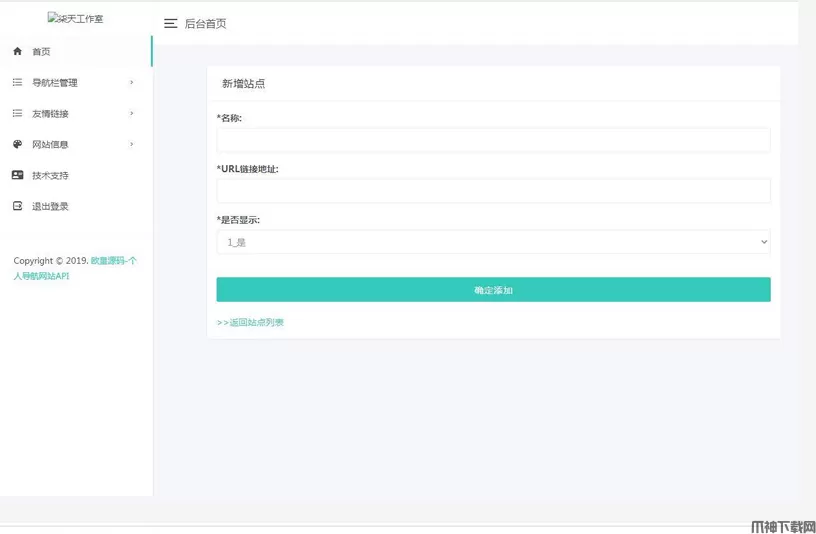Click the palette icon beside 网站信息

17,144
